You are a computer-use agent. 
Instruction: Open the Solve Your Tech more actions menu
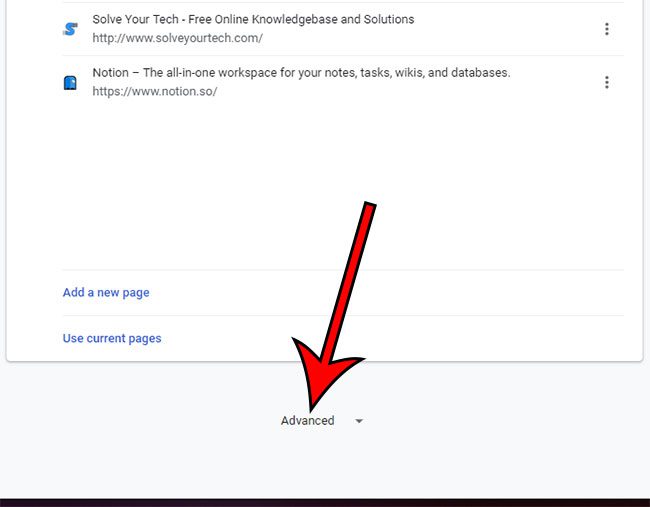click(606, 29)
